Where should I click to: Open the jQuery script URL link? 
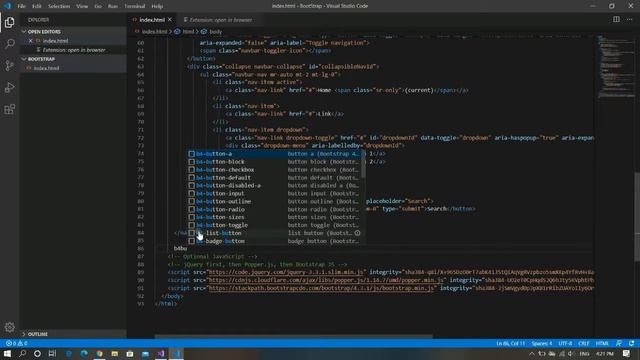click(x=286, y=272)
